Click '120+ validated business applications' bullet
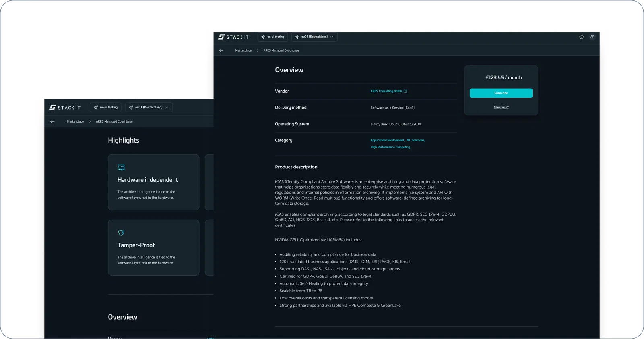 345,262
